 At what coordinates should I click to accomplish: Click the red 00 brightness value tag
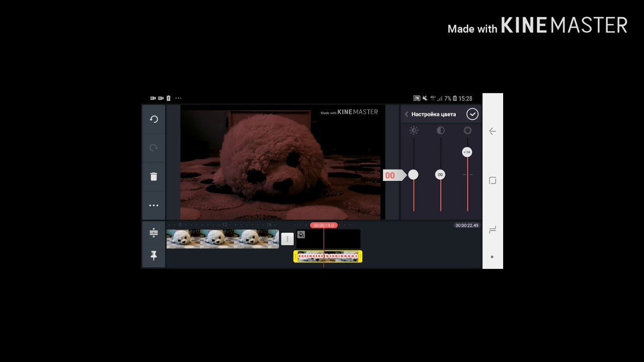(x=394, y=175)
